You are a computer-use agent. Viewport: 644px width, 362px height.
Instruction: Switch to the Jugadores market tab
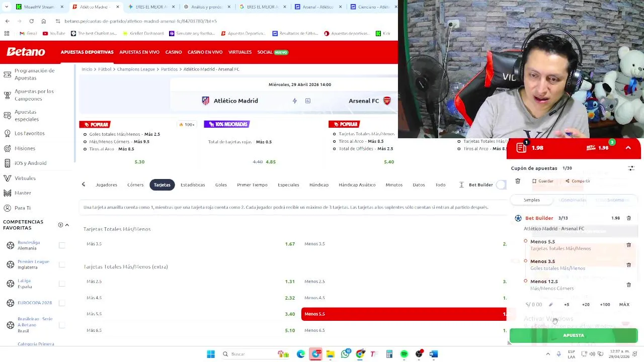coord(106,185)
